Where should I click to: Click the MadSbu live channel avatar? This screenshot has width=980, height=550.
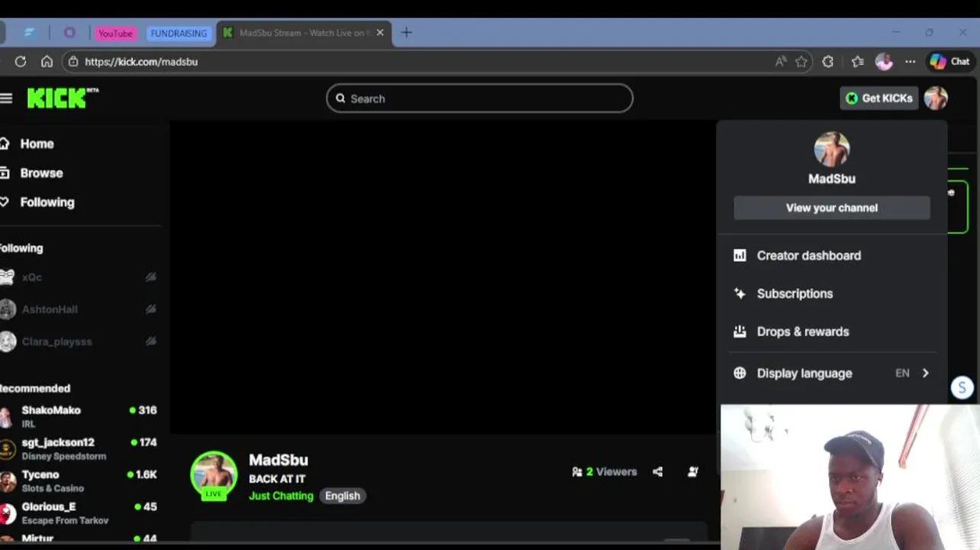[x=214, y=475]
